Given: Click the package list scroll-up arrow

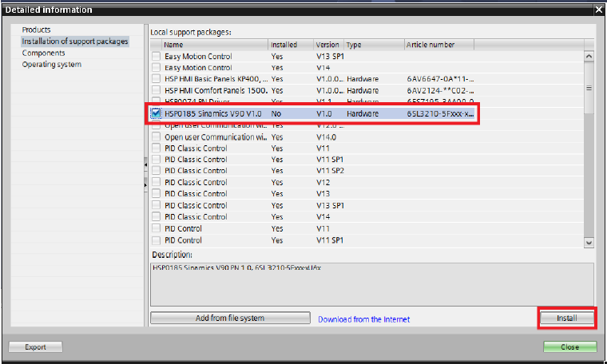Looking at the screenshot, I should pos(589,57).
